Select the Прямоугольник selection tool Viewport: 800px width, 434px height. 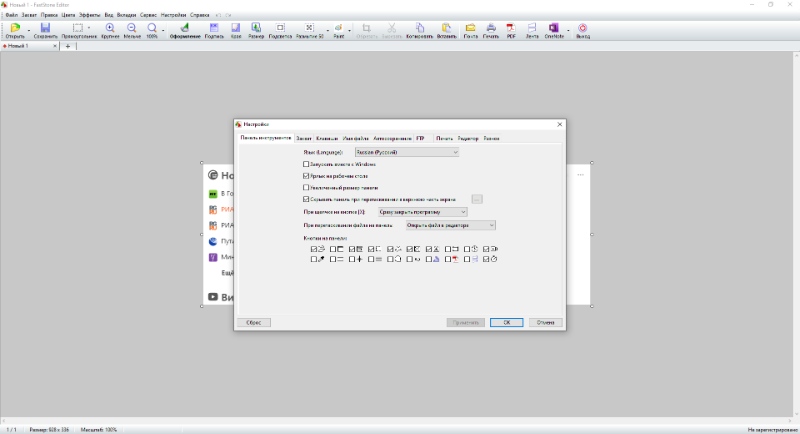78,30
